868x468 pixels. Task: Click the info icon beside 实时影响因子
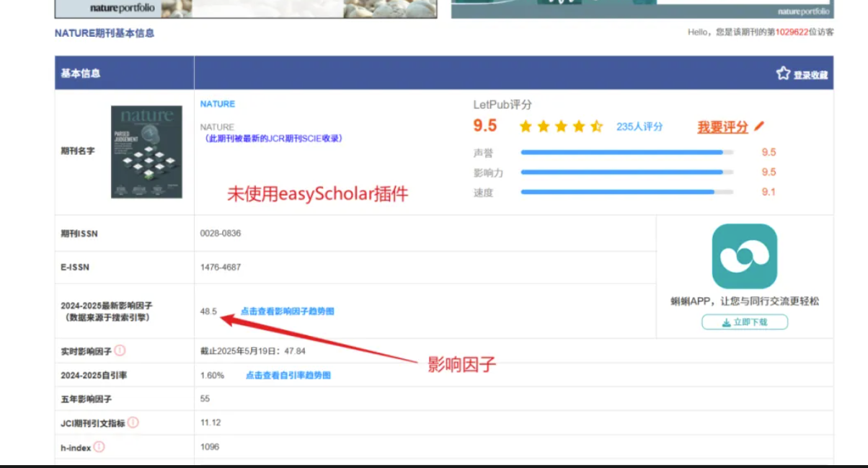pyautogui.click(x=120, y=350)
